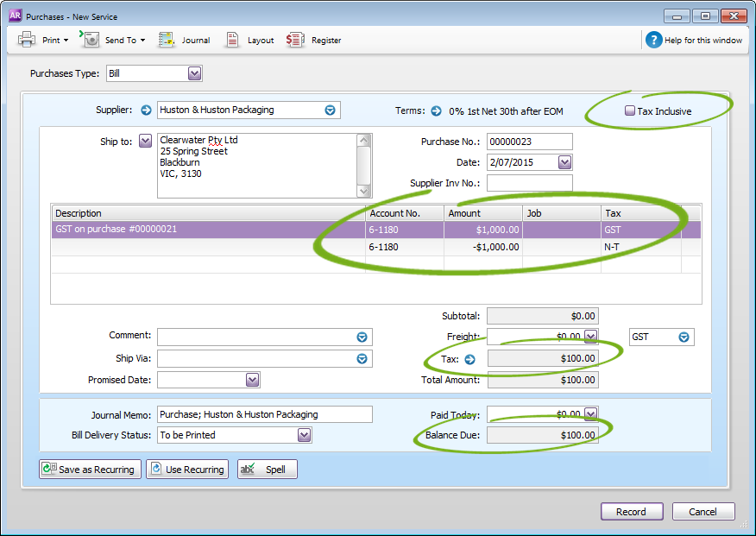
Task: Click the Use Recurring button
Action: tap(187, 470)
